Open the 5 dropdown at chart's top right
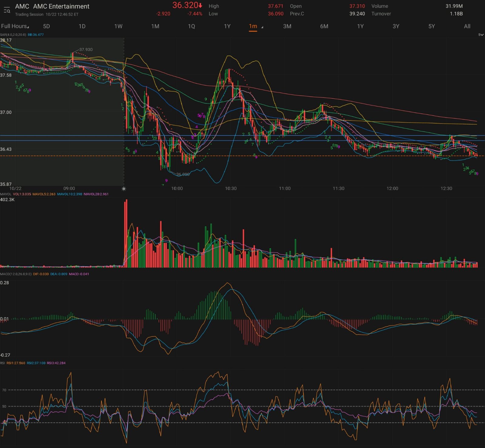 tap(481, 35)
